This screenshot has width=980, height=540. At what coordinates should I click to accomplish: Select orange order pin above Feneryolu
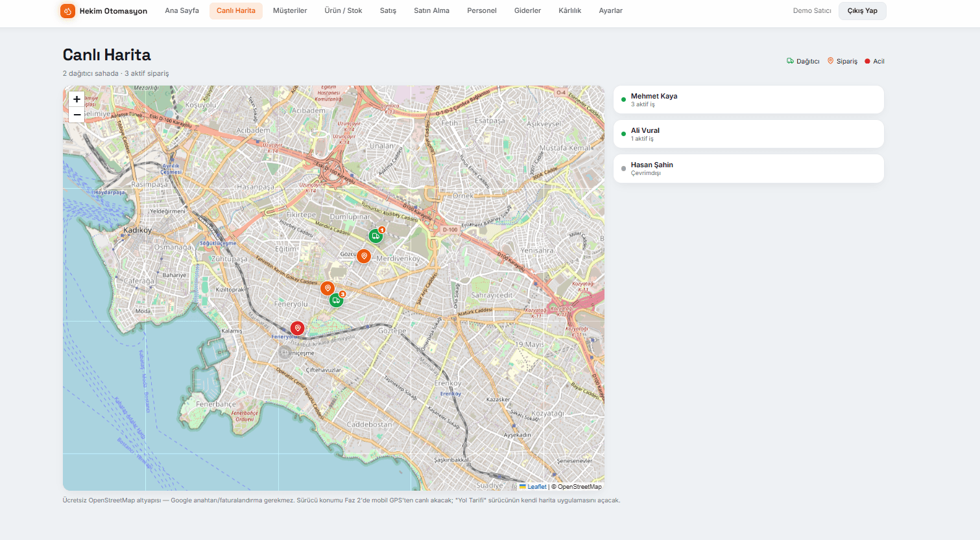tap(328, 288)
